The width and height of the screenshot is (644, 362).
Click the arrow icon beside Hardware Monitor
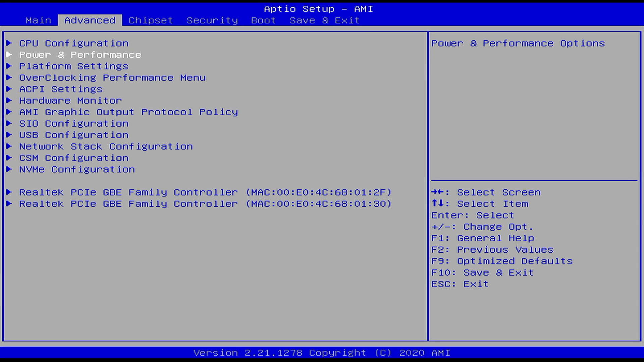(x=9, y=100)
